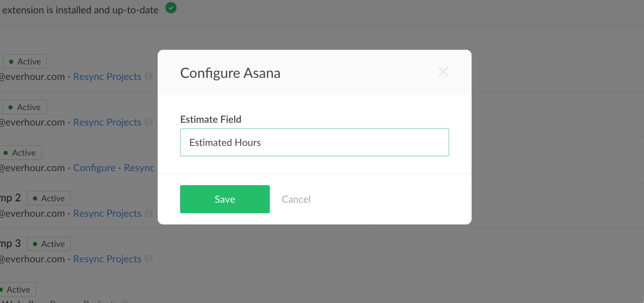
Task: Open the Configure link behind the dialog
Action: (94, 168)
